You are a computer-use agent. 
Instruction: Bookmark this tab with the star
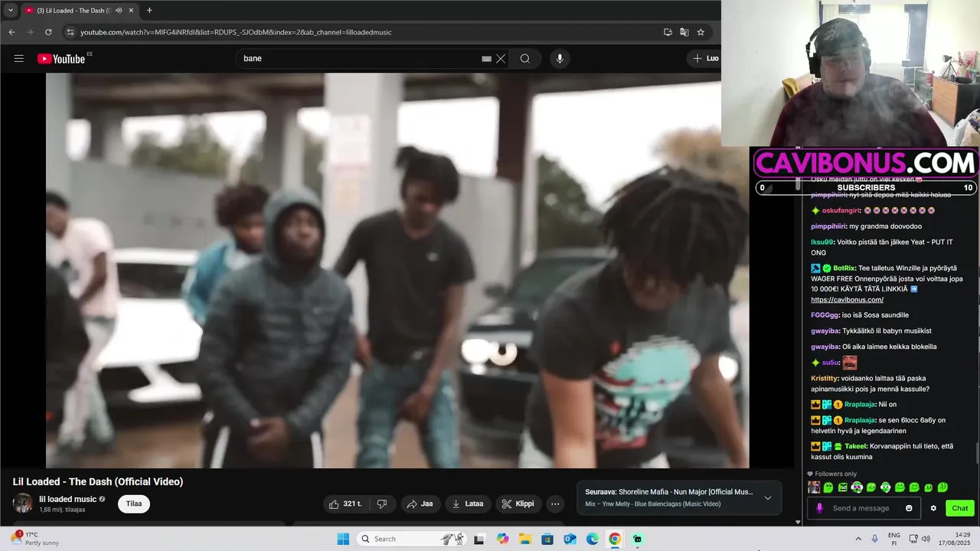(701, 32)
